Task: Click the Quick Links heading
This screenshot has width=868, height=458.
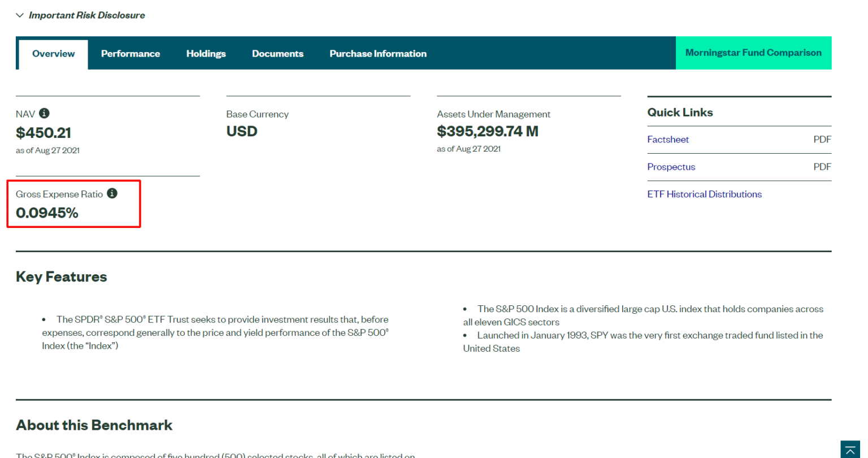Action: tap(680, 112)
